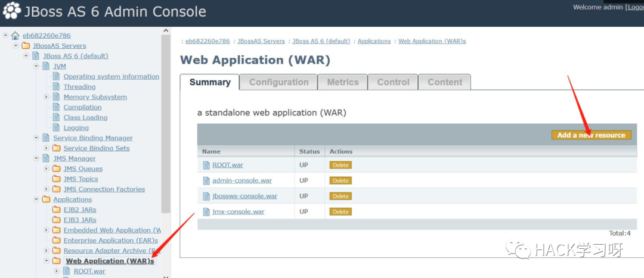Expand the Service Binding Sets node
Image resolution: width=644 pixels, height=278 pixels.
click(47, 148)
